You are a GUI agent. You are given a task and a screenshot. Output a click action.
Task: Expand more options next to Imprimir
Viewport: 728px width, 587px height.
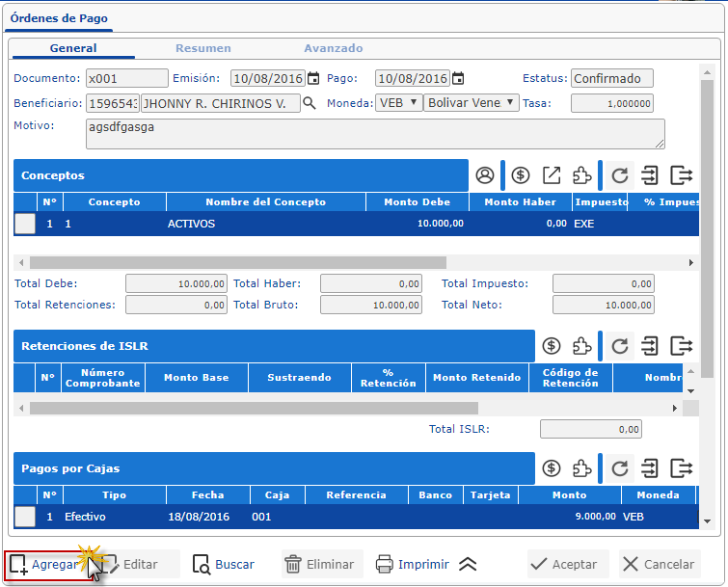pos(468,565)
